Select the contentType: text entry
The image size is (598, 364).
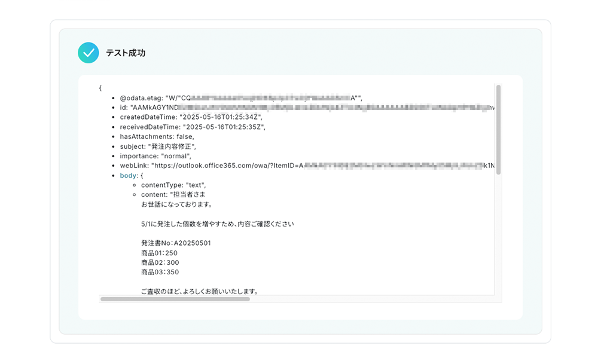tap(173, 185)
